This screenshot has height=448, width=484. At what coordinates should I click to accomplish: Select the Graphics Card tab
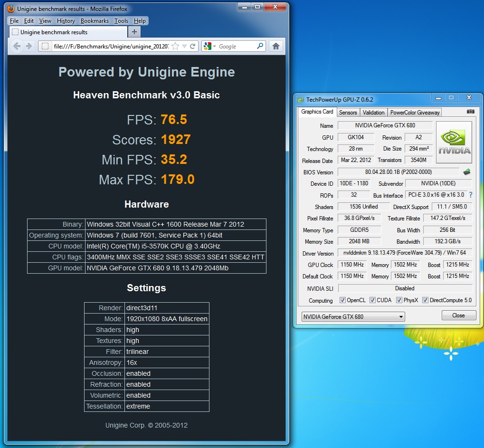[317, 112]
